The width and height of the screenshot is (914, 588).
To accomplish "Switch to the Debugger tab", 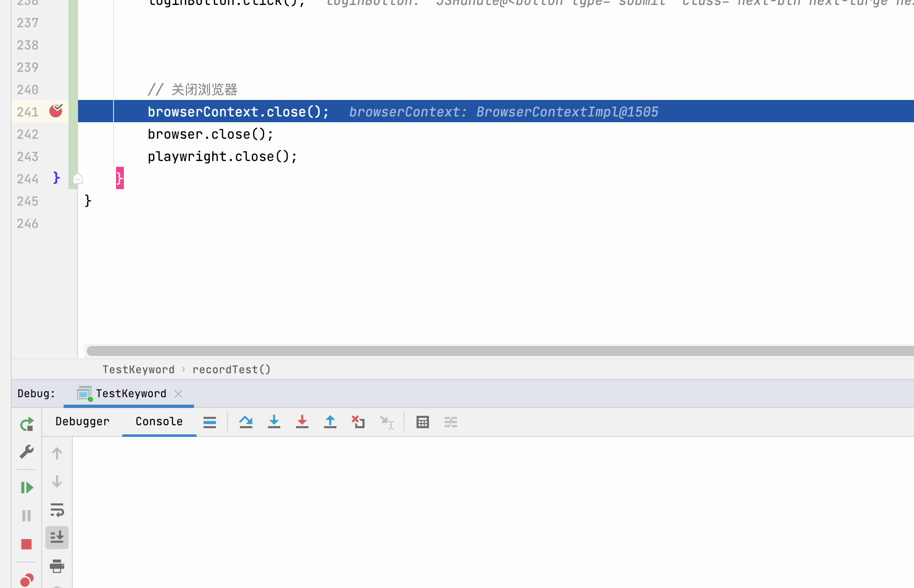I will tap(83, 421).
